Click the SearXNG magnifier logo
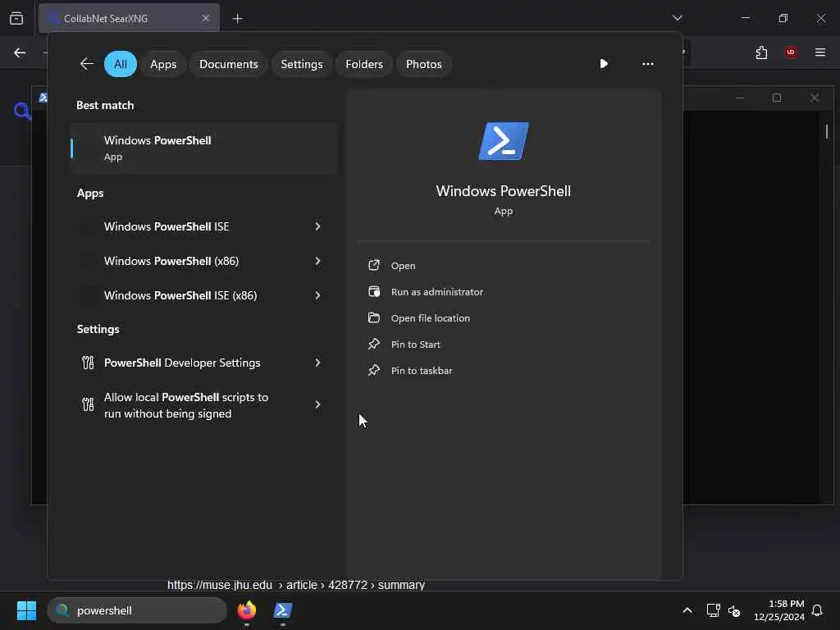840x630 pixels. click(22, 111)
